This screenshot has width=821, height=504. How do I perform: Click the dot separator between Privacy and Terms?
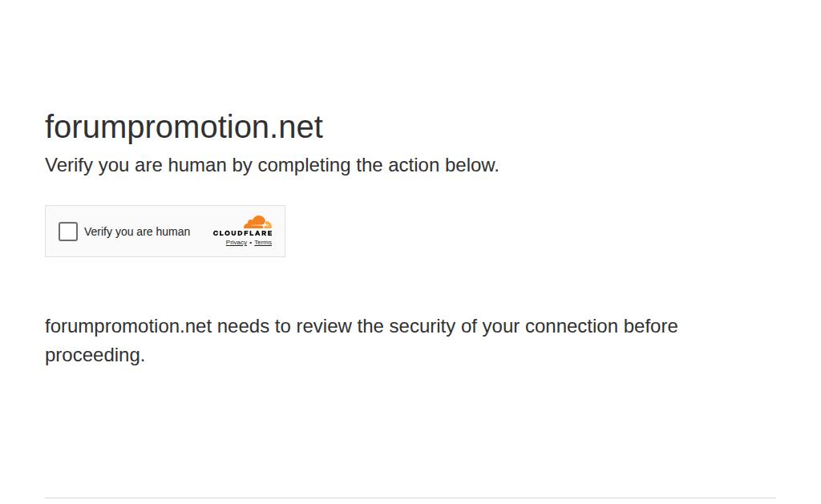tap(250, 243)
